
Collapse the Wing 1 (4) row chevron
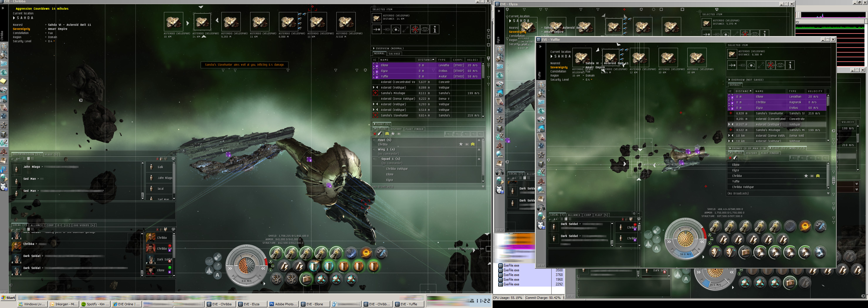(479, 150)
